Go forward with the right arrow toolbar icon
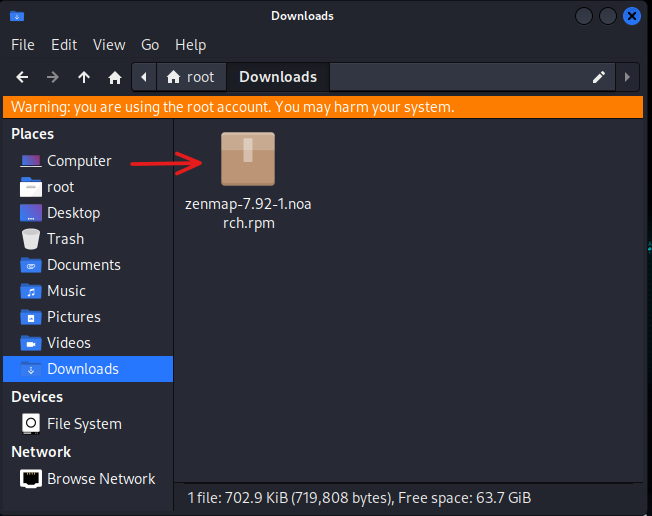The height and width of the screenshot is (516, 652). pos(53,77)
